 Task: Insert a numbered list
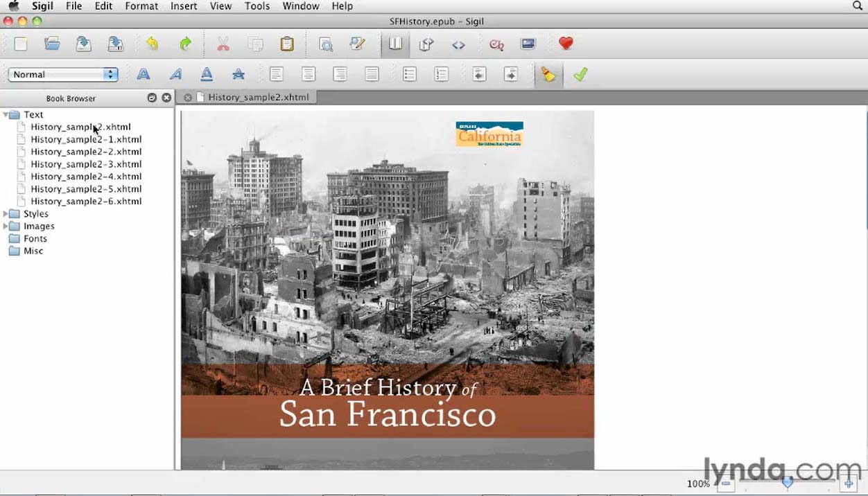point(442,75)
